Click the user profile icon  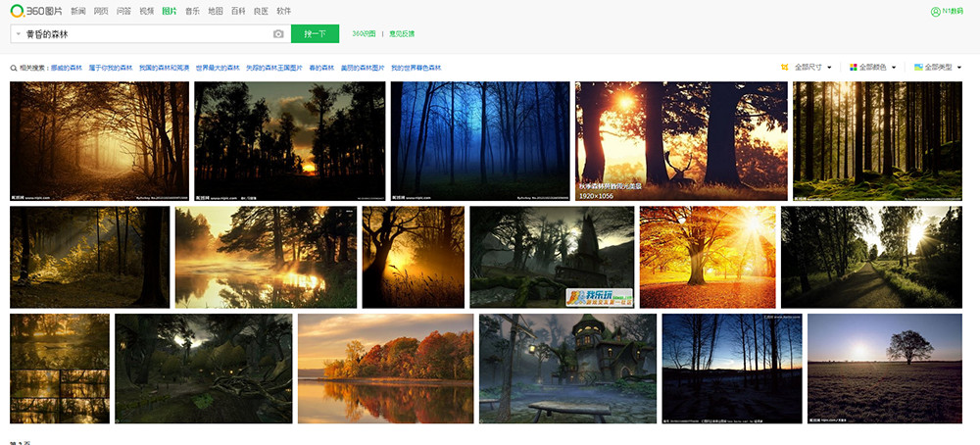pyautogui.click(x=935, y=12)
